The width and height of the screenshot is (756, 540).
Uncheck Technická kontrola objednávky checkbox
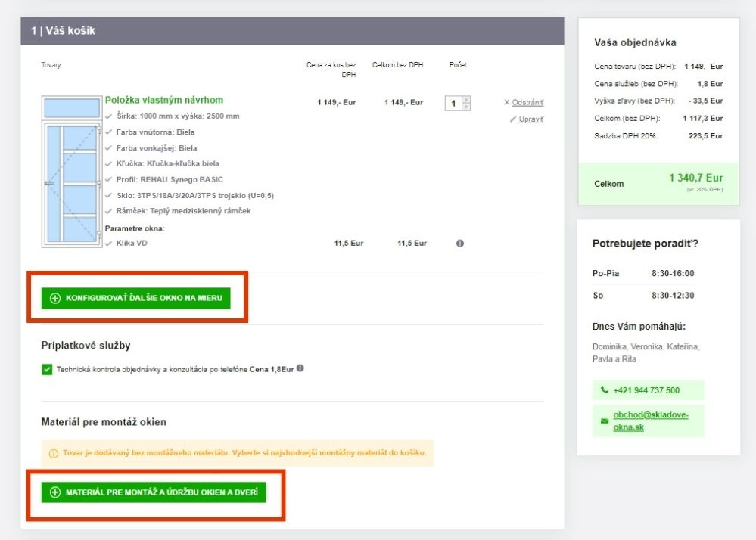point(47,370)
